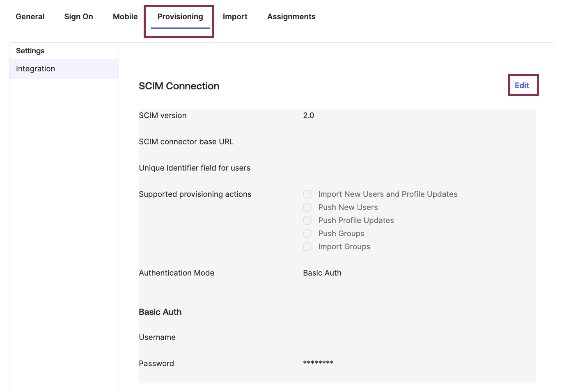Switch to the Sign On tab
573x392 pixels.
[x=78, y=16]
